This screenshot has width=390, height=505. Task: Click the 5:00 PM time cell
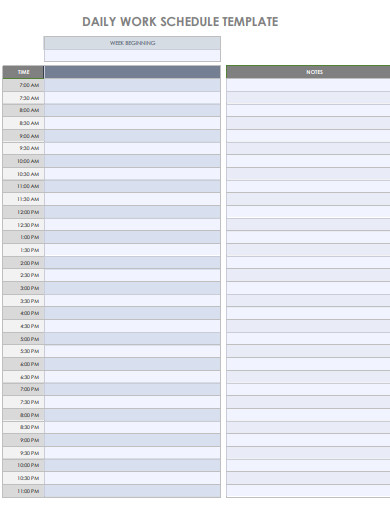point(23,339)
